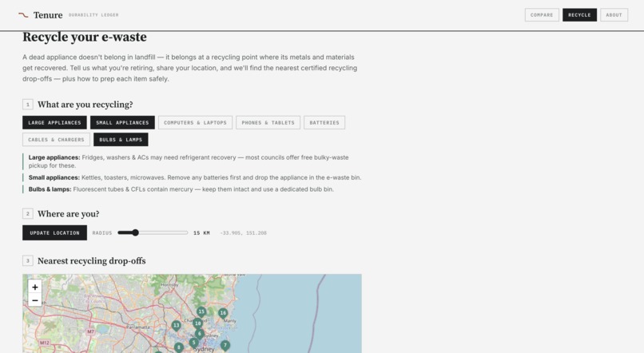Click 'Where are you?' heading
Image resolution: width=644 pixels, height=353 pixels.
[68, 214]
